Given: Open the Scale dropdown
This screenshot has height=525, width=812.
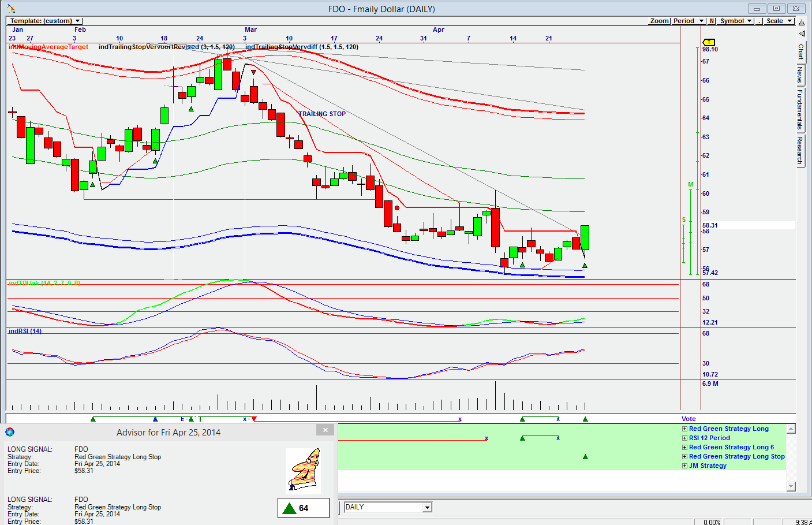Looking at the screenshot, I should (x=779, y=21).
